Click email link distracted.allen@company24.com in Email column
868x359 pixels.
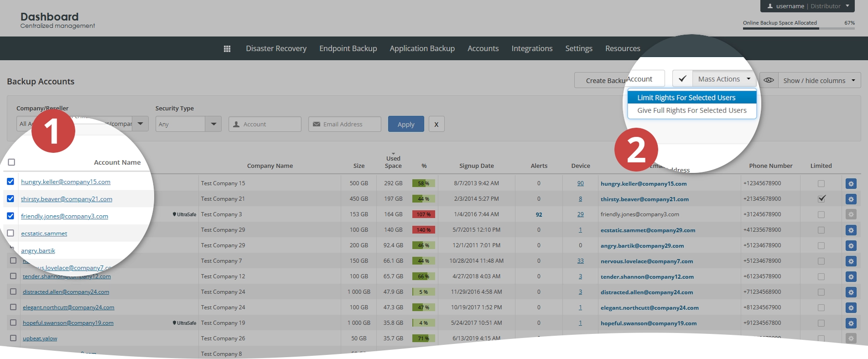(x=646, y=292)
